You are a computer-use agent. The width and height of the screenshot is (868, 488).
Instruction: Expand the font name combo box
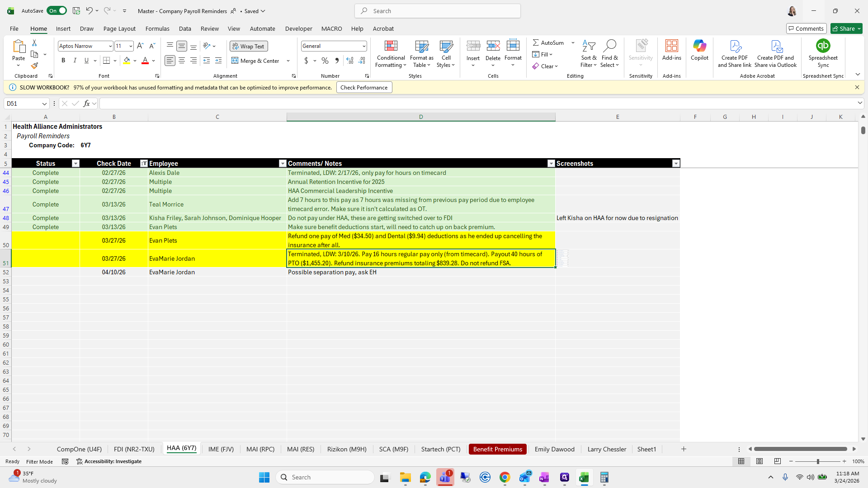(x=110, y=46)
